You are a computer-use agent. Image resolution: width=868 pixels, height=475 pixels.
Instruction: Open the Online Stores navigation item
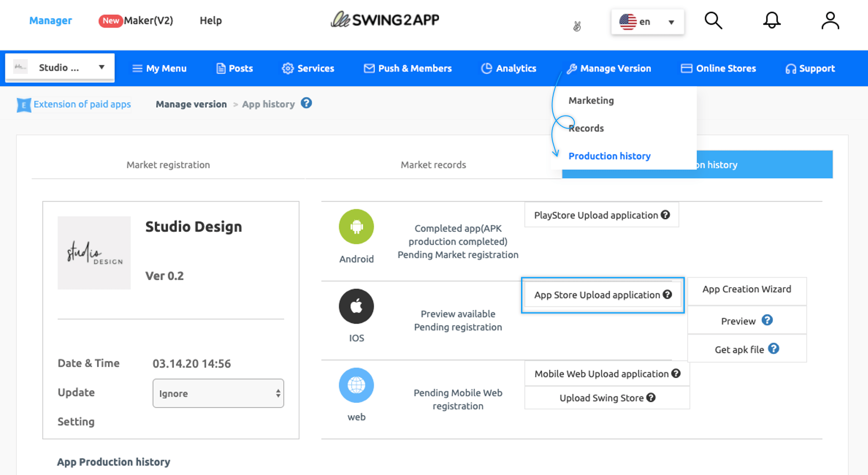[718, 68]
